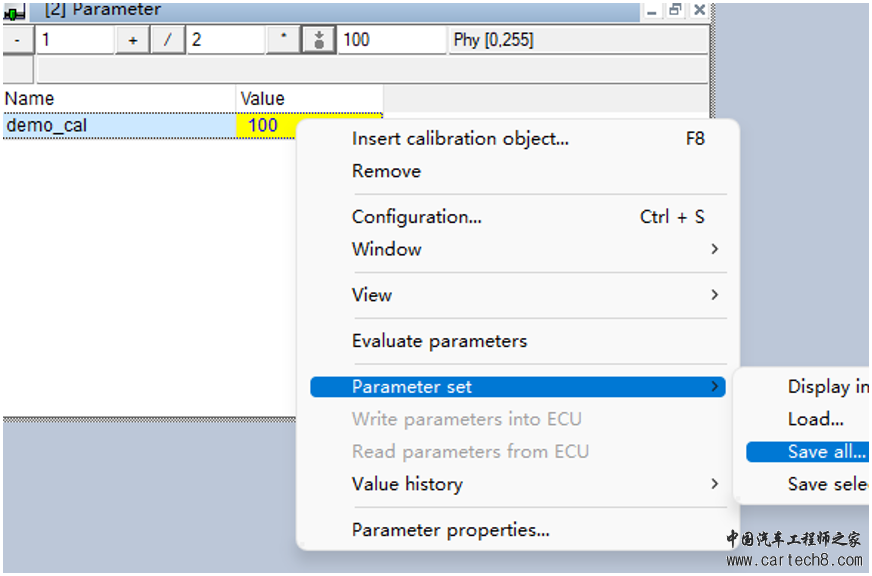Click the plus increment button
Screen dimensions: 872x576
pos(133,40)
